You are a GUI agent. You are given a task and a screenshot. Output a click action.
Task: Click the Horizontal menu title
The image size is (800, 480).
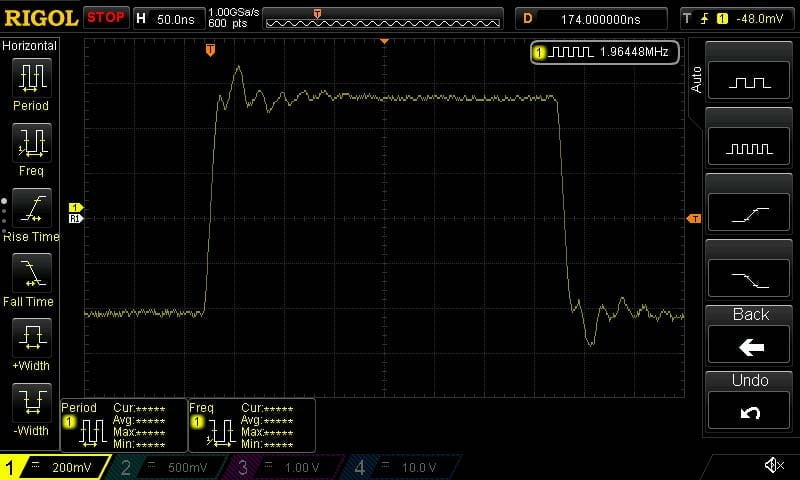pos(30,46)
